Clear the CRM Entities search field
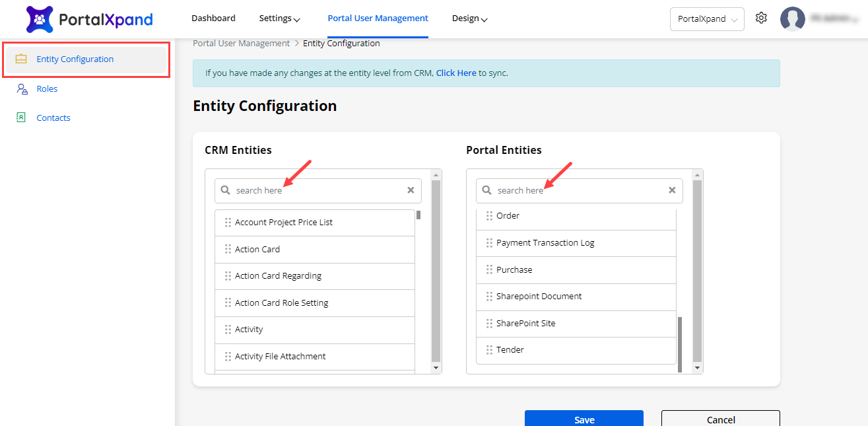The height and width of the screenshot is (426, 868). click(411, 190)
